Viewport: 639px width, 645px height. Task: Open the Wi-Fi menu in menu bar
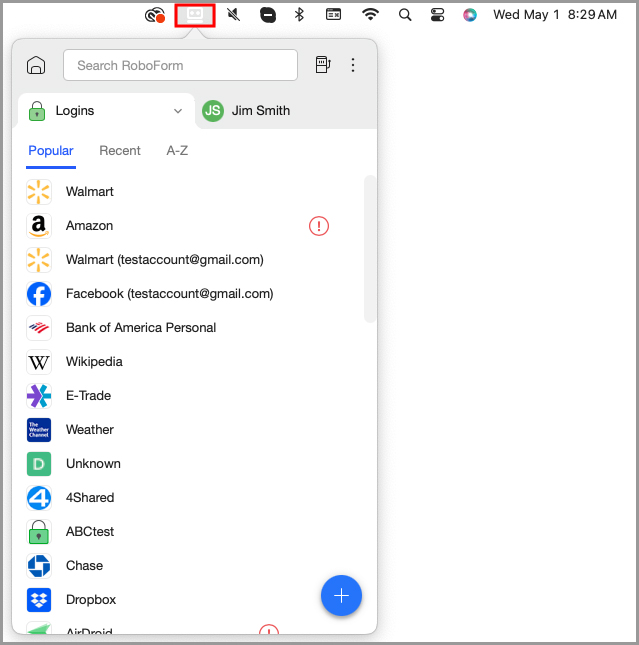point(370,15)
